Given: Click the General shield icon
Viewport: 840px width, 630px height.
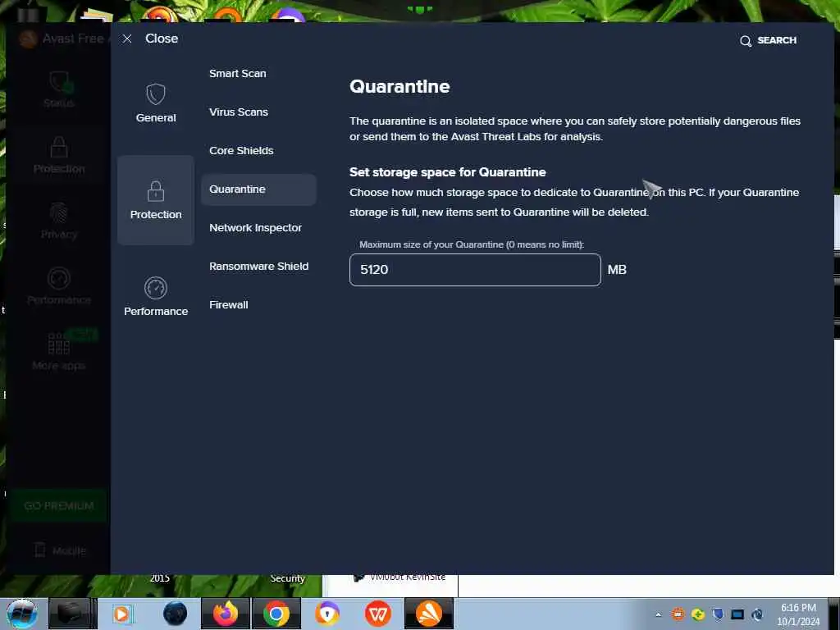Looking at the screenshot, I should pos(156,94).
